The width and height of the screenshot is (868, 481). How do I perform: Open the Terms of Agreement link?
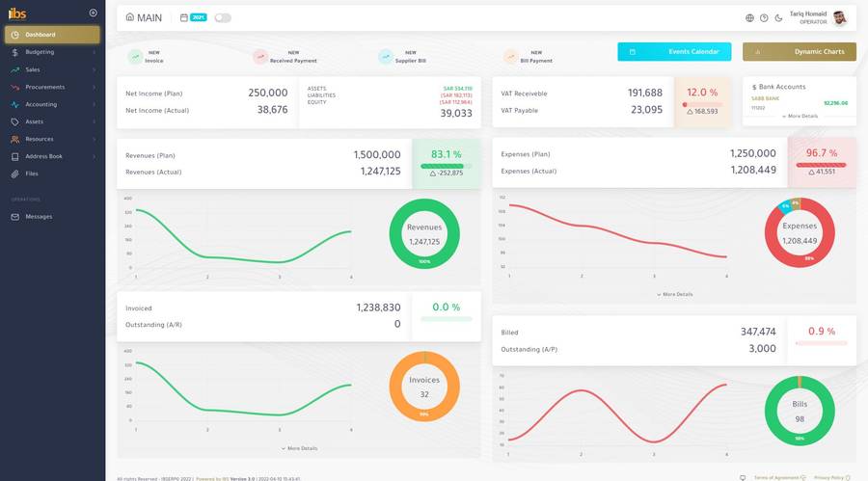coord(779,478)
